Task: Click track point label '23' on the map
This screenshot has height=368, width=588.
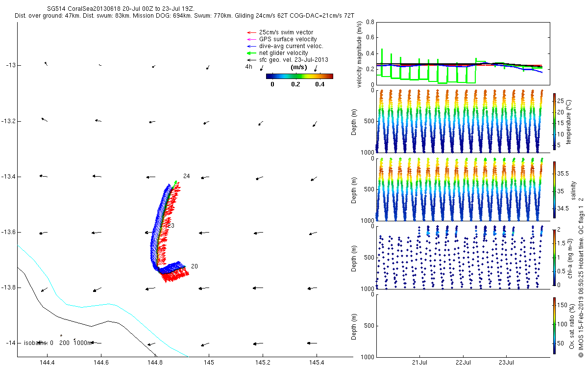Action: (x=171, y=226)
